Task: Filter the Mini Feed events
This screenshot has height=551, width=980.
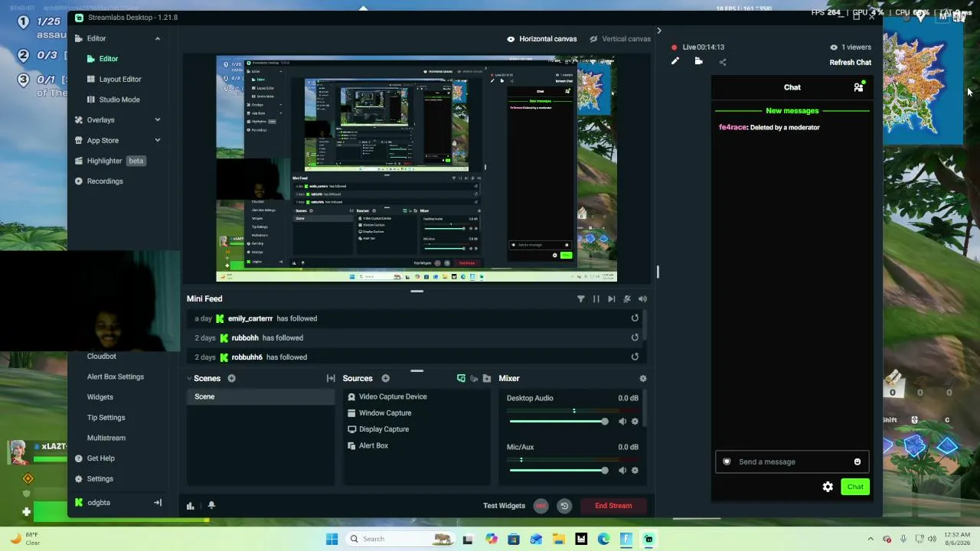Action: (x=580, y=299)
